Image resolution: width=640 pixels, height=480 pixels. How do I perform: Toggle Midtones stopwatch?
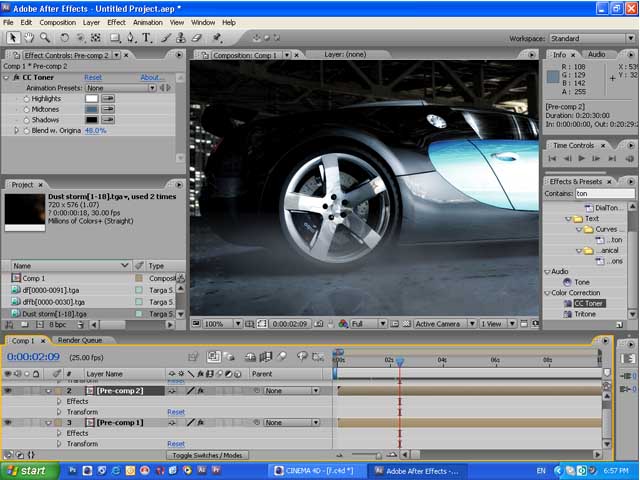click(x=27, y=109)
